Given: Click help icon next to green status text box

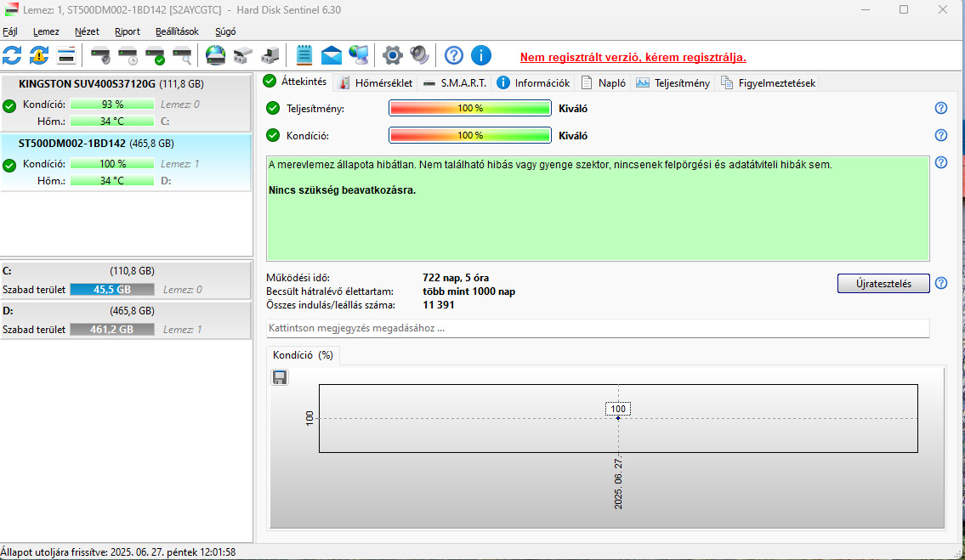Looking at the screenshot, I should [x=941, y=162].
